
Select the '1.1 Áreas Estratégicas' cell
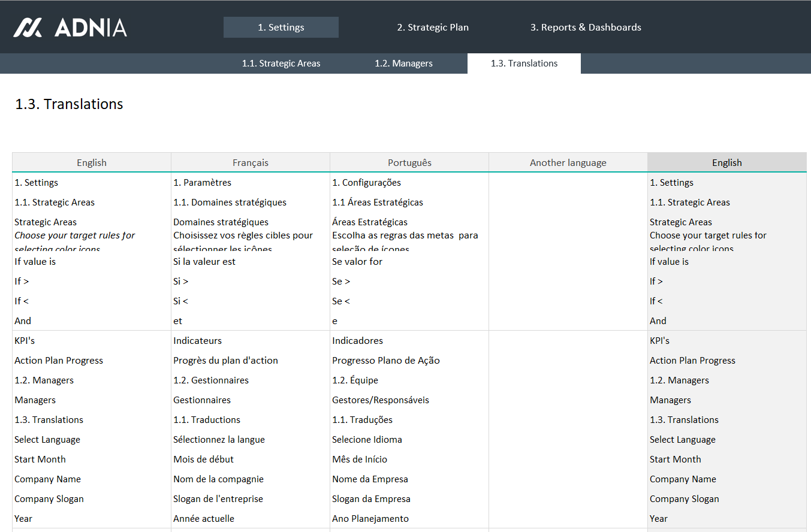(x=377, y=202)
